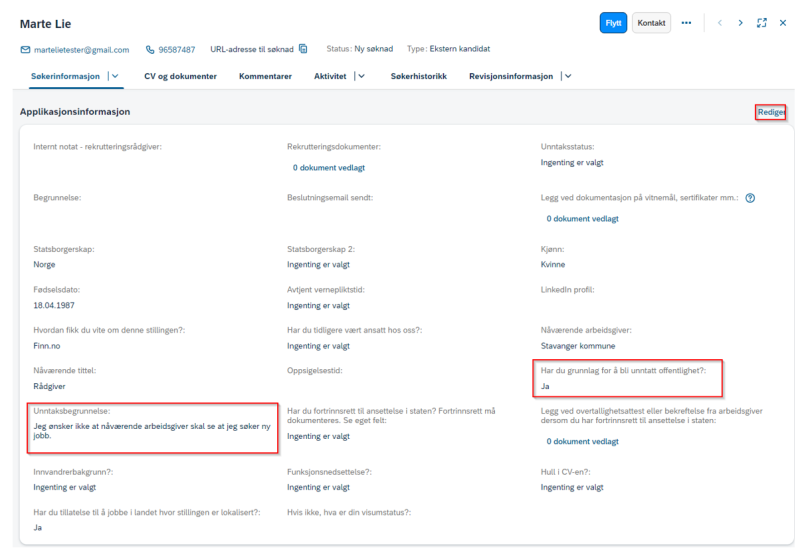Expand the Aktivitet dropdown chevron
800x548 pixels.
point(362,76)
